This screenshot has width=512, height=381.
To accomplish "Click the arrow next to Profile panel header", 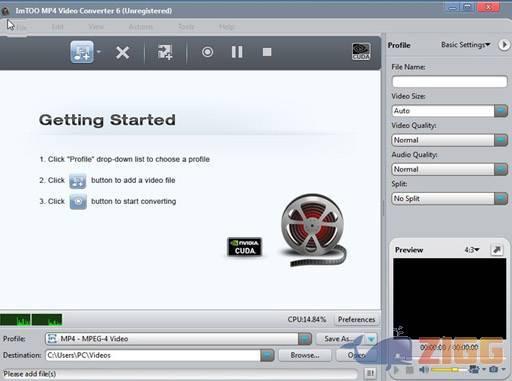I will 504,45.
